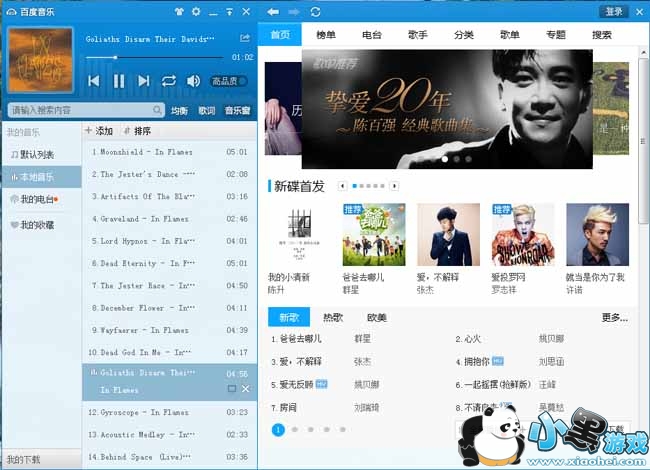Viewport: 650px width, 470px height.
Task: Toggle the 高品质 high quality switch
Action: pos(229,81)
